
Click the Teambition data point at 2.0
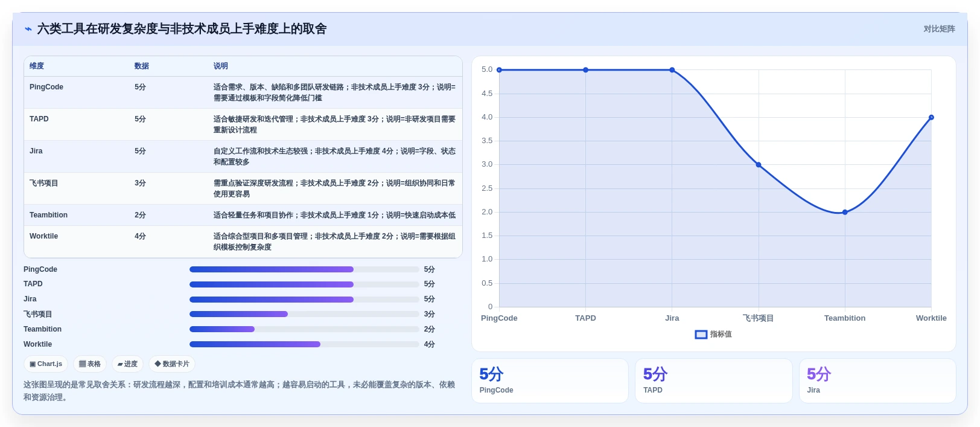tap(845, 212)
